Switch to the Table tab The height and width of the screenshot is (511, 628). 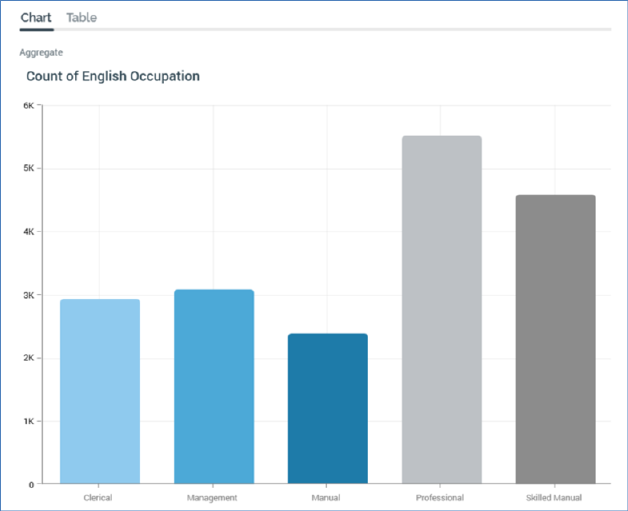tap(82, 18)
